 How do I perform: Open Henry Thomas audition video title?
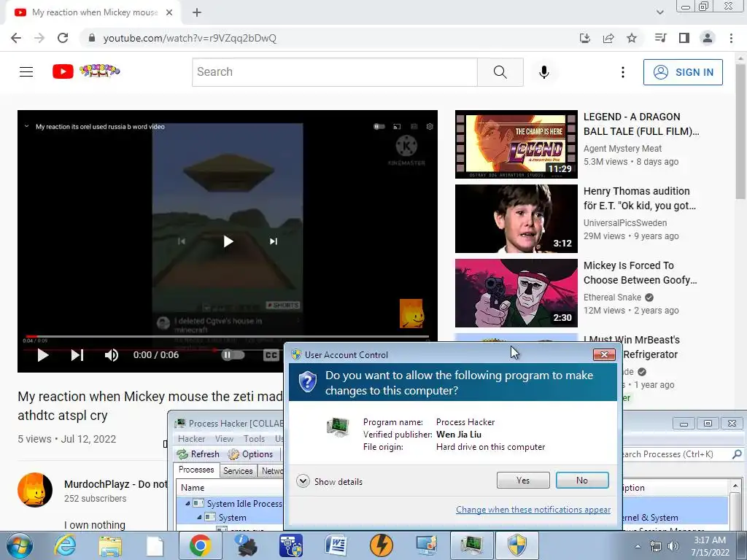point(640,198)
